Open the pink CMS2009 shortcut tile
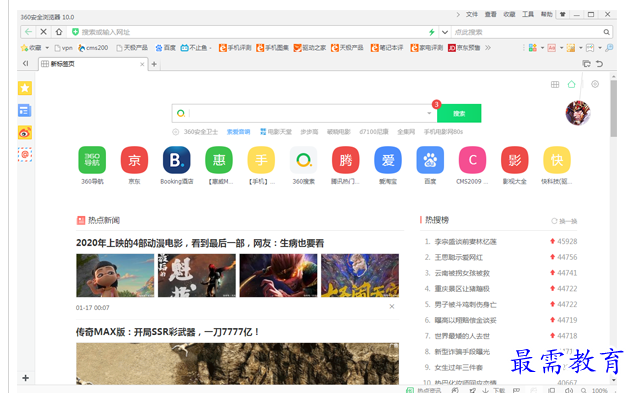The image size is (632, 393). click(x=472, y=160)
